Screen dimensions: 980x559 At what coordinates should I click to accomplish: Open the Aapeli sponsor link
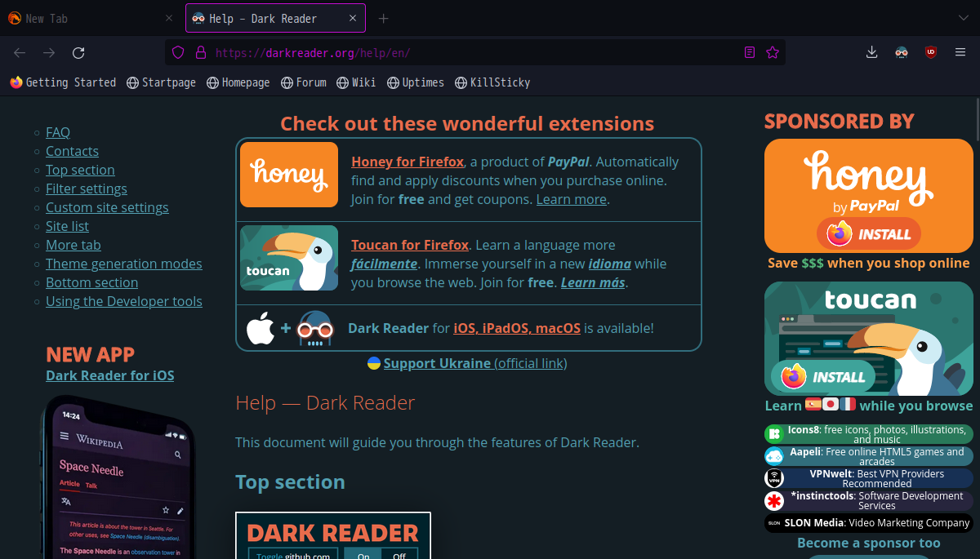[x=869, y=456]
